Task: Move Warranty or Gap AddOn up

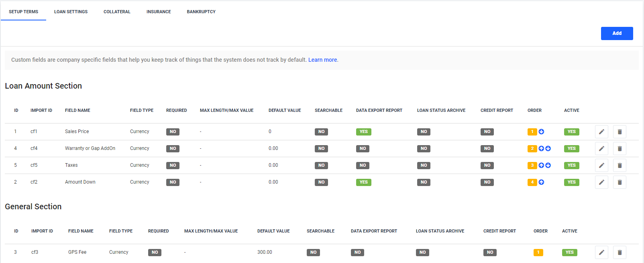Action: (541, 148)
